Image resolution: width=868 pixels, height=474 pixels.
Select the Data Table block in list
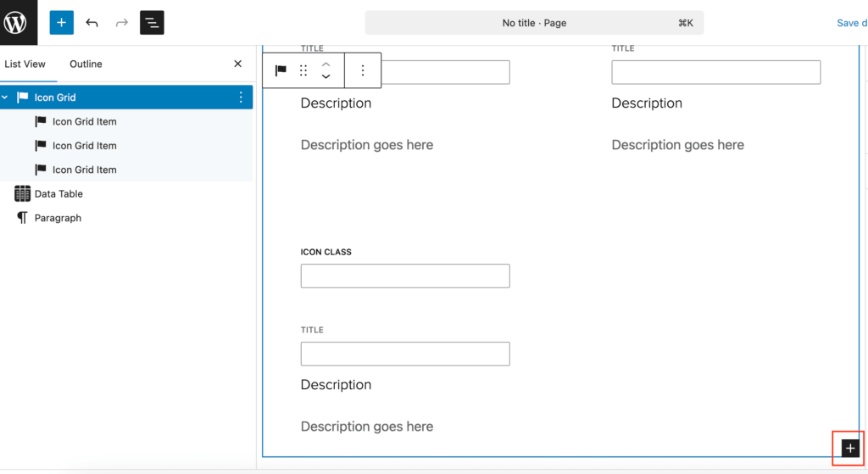point(58,194)
